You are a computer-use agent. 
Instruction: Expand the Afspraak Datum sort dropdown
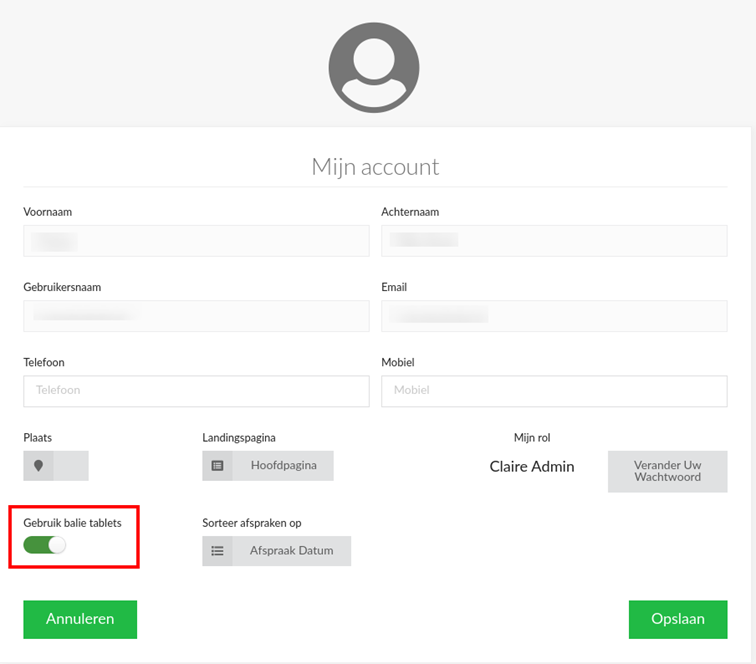pos(291,551)
